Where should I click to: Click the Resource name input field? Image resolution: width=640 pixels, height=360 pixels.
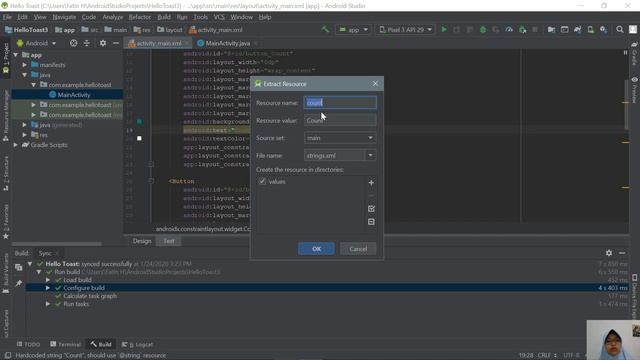pos(340,103)
